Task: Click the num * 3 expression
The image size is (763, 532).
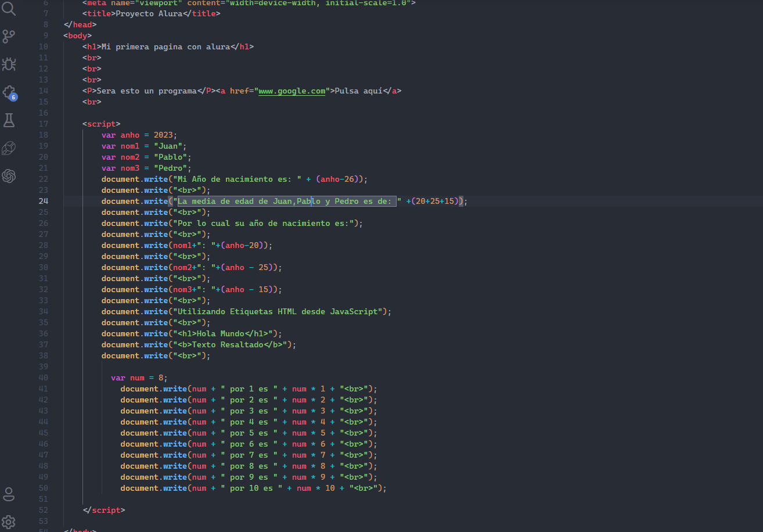Action: point(309,411)
